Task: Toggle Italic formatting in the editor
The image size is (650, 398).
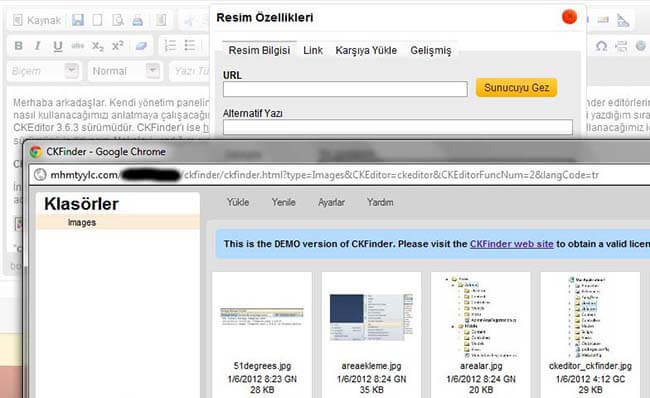Action: click(38, 46)
